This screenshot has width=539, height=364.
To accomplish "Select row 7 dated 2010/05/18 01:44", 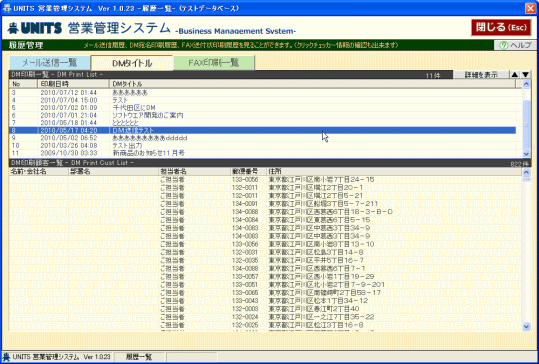I will (263, 123).
